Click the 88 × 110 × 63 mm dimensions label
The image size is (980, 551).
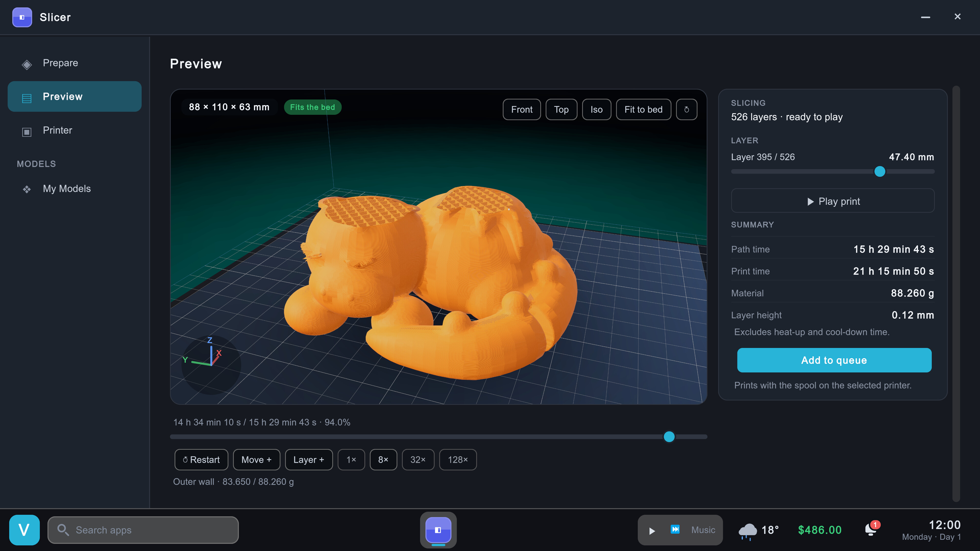pyautogui.click(x=229, y=107)
